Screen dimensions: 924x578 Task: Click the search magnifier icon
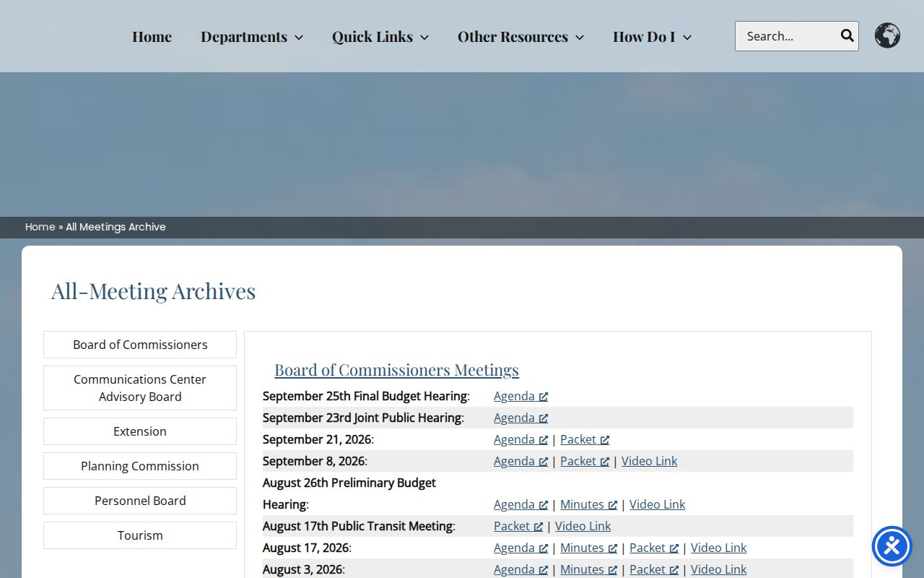click(847, 36)
